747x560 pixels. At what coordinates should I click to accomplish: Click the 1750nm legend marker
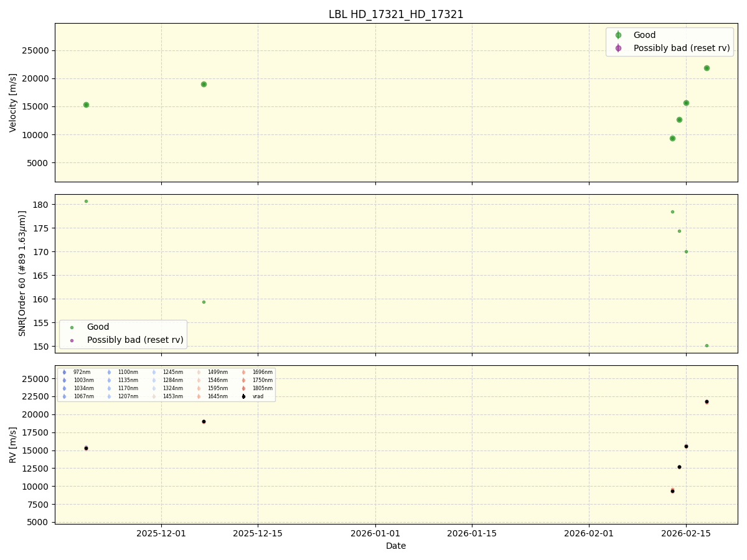point(243,380)
